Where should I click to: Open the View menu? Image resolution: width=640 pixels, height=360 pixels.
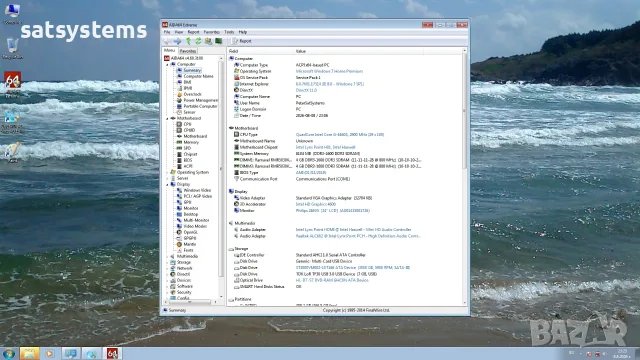(179, 32)
